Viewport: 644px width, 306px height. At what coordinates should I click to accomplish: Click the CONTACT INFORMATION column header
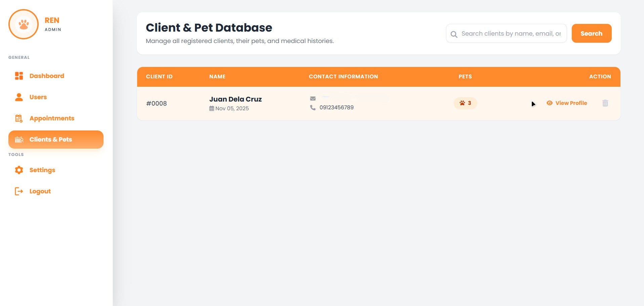coord(343,76)
